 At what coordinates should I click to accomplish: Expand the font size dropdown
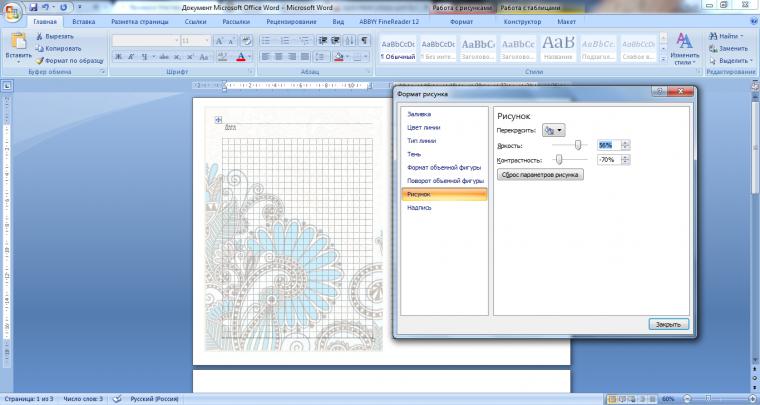click(x=207, y=41)
